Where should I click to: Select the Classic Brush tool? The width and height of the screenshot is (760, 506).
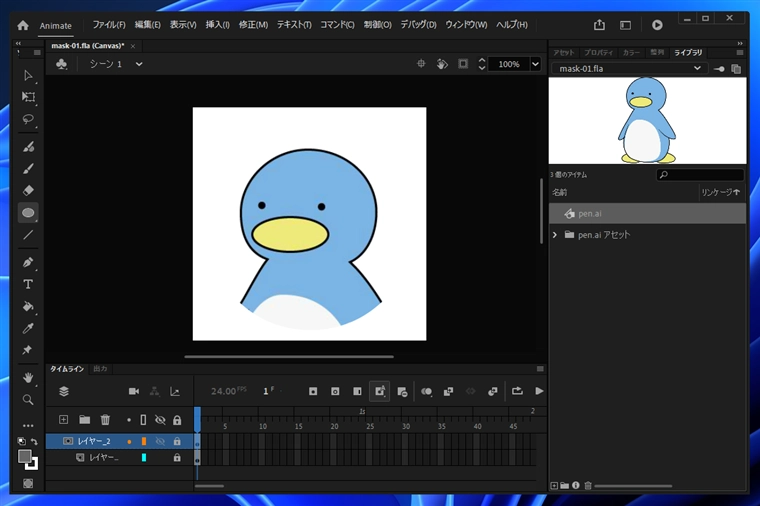28,169
